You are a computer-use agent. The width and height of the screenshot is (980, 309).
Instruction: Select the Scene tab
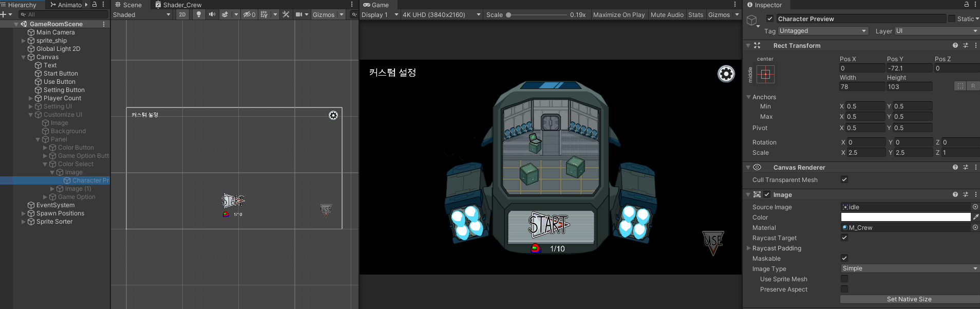coord(128,5)
